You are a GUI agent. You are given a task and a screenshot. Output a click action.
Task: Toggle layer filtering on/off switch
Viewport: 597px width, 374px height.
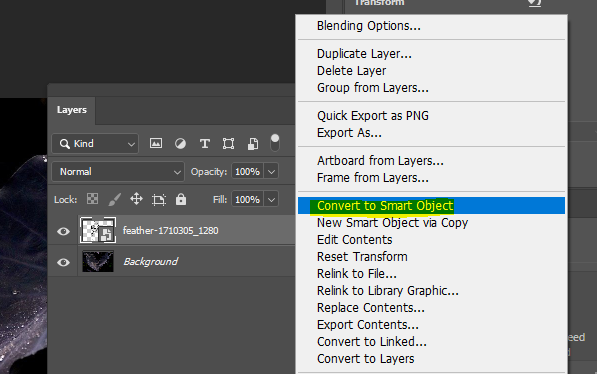click(x=275, y=143)
